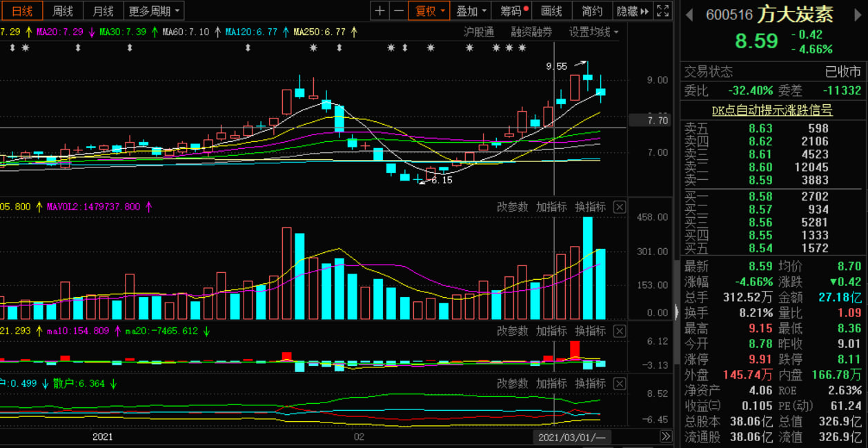
Task: Click the double-arrow icon at timeline end
Action: 665,436
